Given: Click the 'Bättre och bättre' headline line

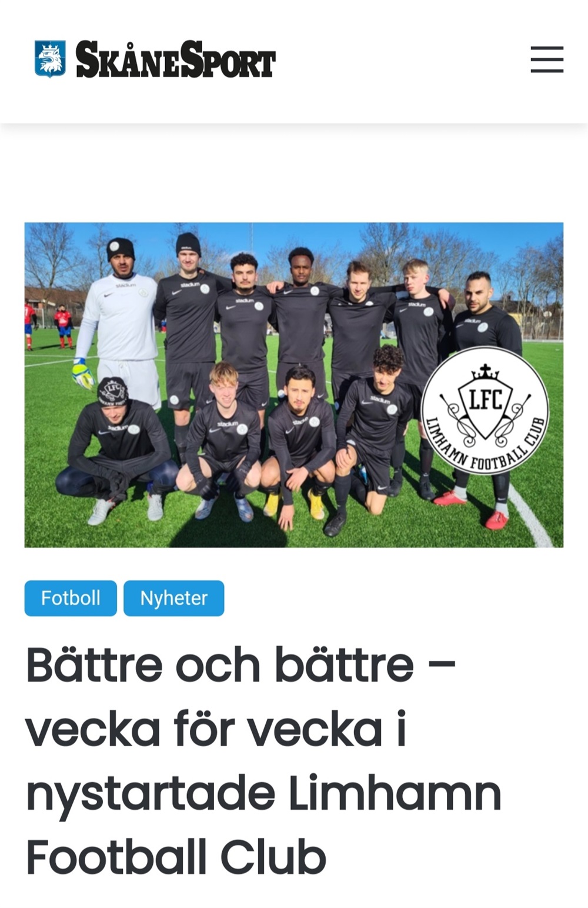Looking at the screenshot, I should [x=241, y=665].
